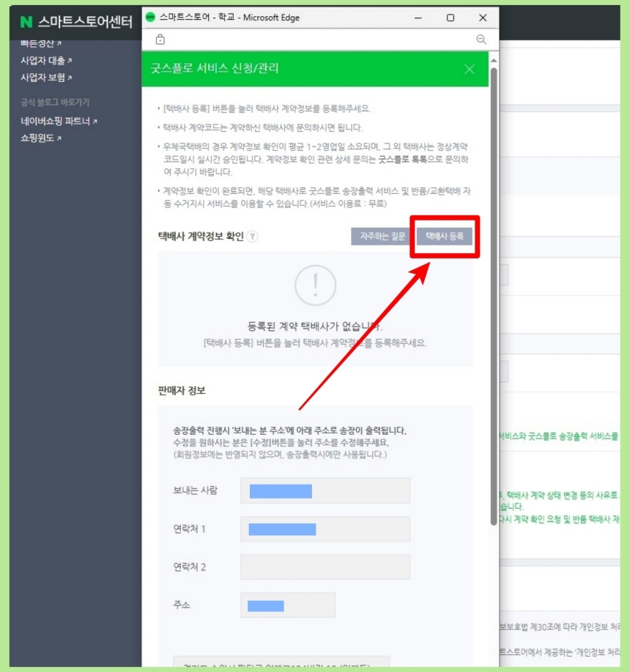The height and width of the screenshot is (672, 630).
Task: Maximize the Microsoft Edge popup window
Action: tap(451, 18)
